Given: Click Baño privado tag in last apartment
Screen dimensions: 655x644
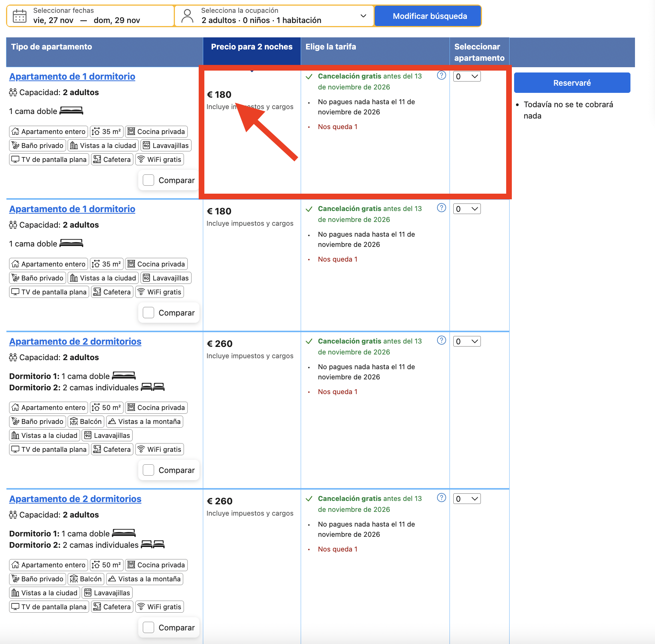Looking at the screenshot, I should 37,579.
